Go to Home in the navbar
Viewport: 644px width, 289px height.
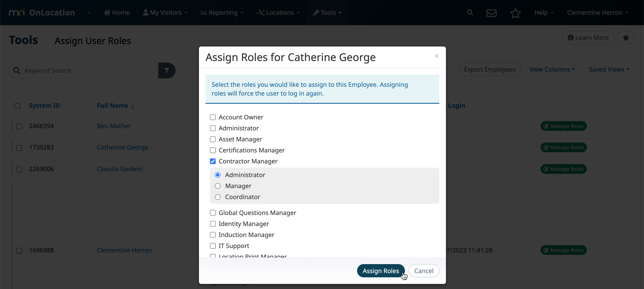coord(117,13)
